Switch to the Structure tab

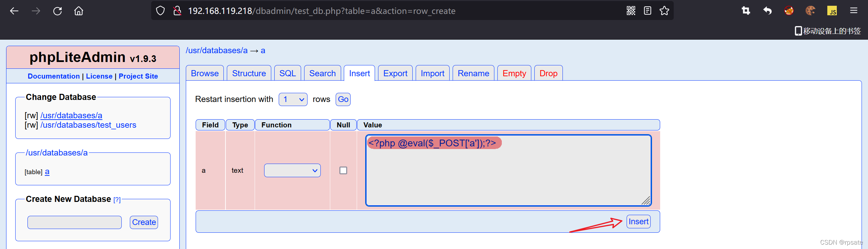(249, 73)
